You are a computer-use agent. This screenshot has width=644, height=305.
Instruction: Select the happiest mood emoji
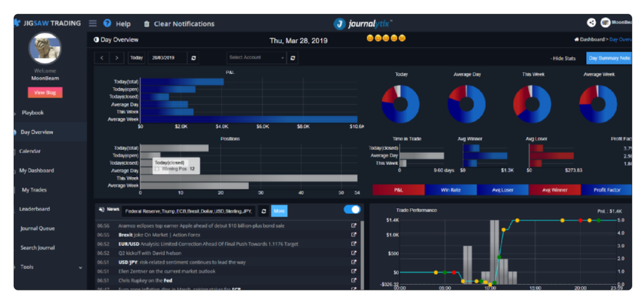coord(370,38)
